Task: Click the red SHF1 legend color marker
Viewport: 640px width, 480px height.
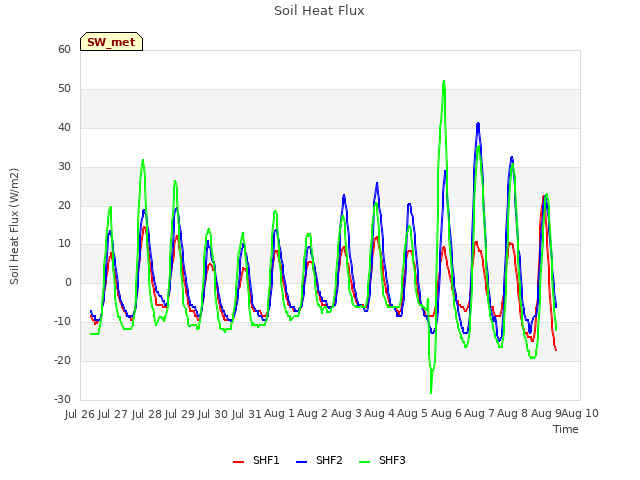Action: 238,462
